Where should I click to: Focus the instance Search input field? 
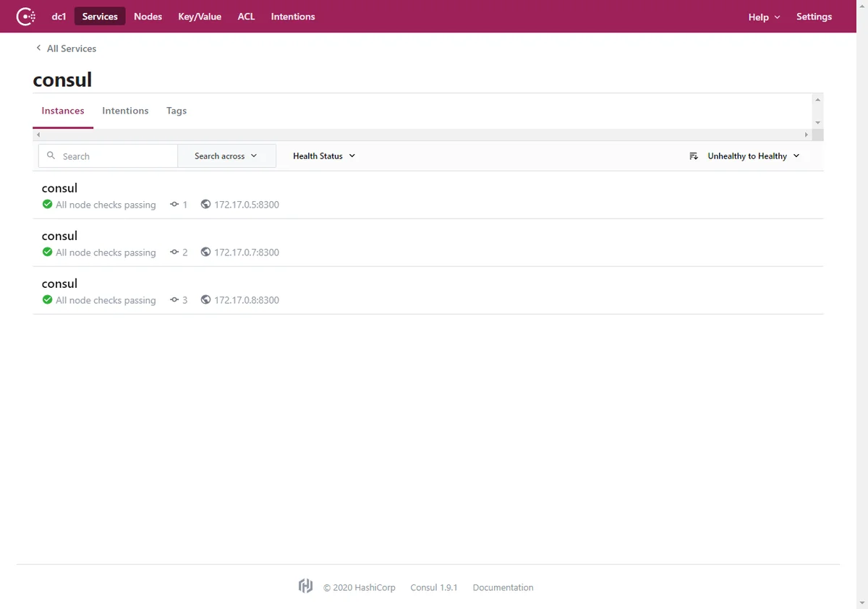(116, 156)
